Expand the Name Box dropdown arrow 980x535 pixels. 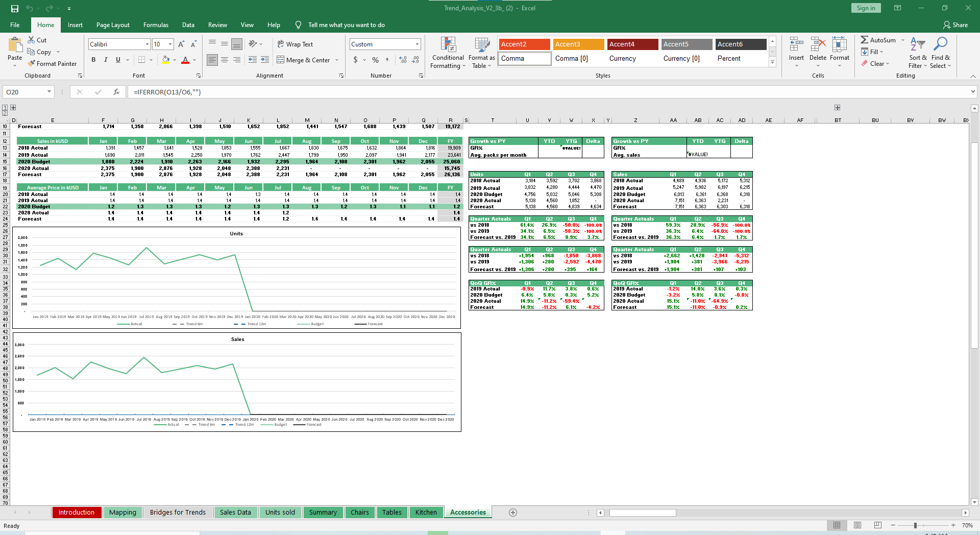click(x=49, y=92)
